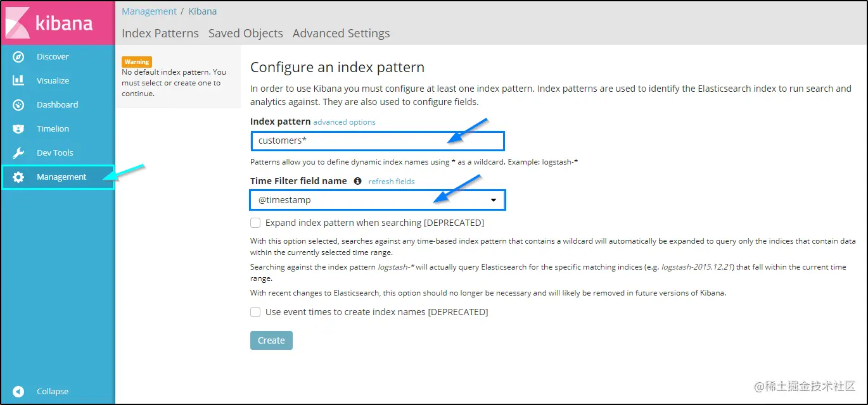
Task: Open the Timelion label in sidebar
Action: click(x=53, y=129)
